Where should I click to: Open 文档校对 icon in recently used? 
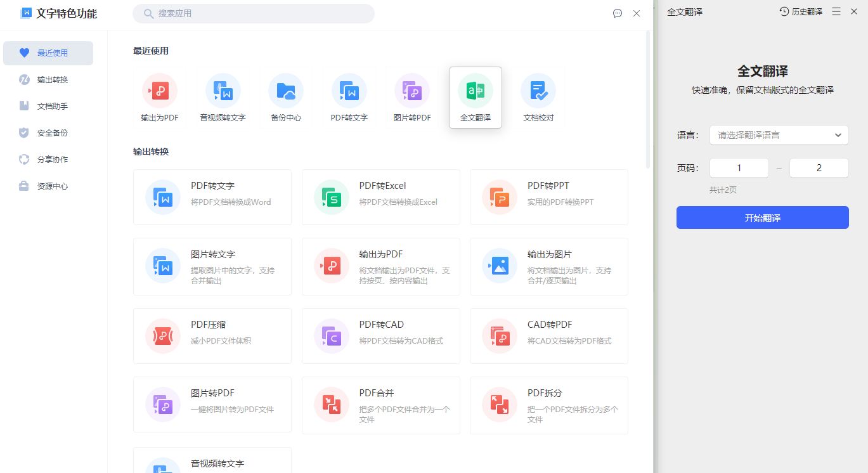[x=538, y=91]
